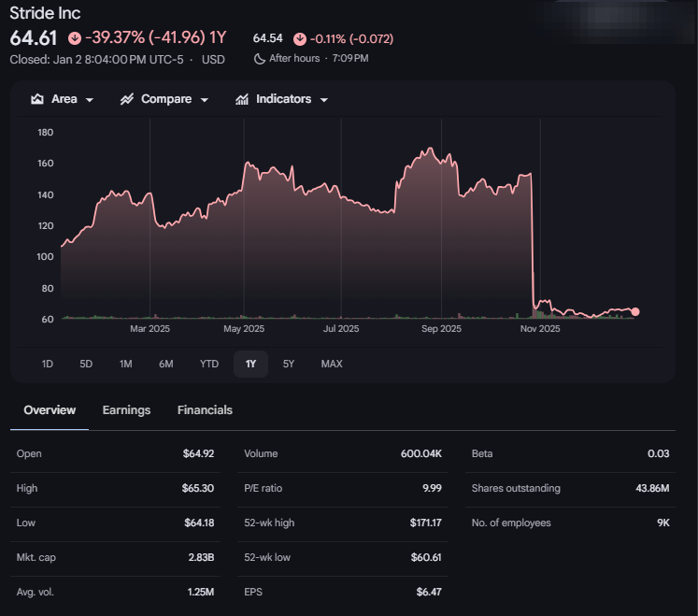The width and height of the screenshot is (698, 616).
Task: Switch to the Earnings tab
Action: (126, 410)
